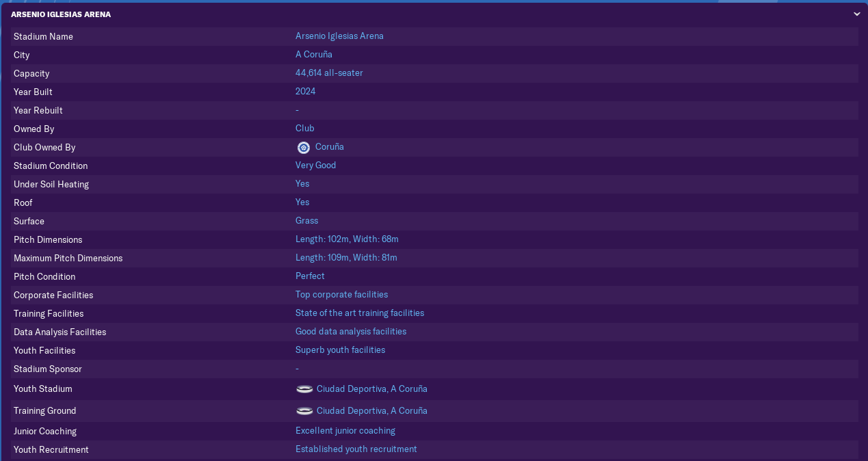Click Excellent junior coaching value
868x461 pixels.
tap(345, 431)
